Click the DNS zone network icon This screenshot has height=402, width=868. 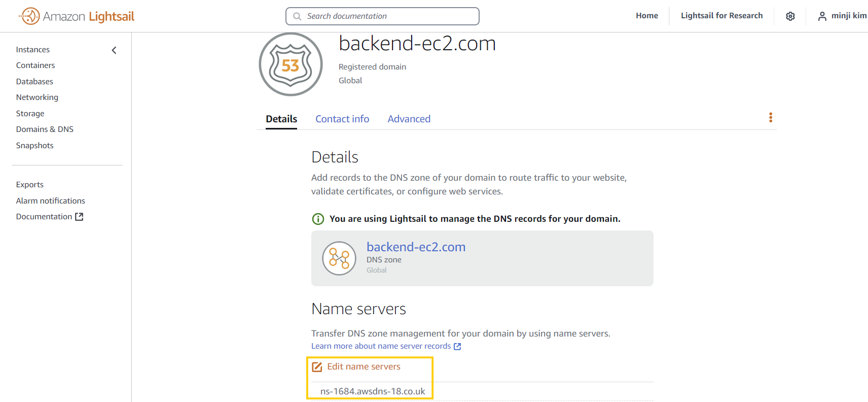[339, 258]
